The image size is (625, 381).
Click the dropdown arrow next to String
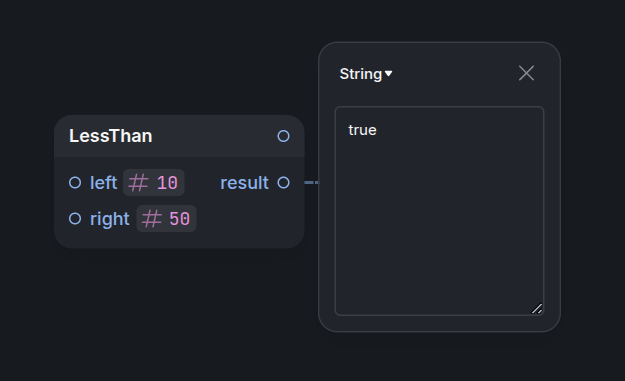388,74
